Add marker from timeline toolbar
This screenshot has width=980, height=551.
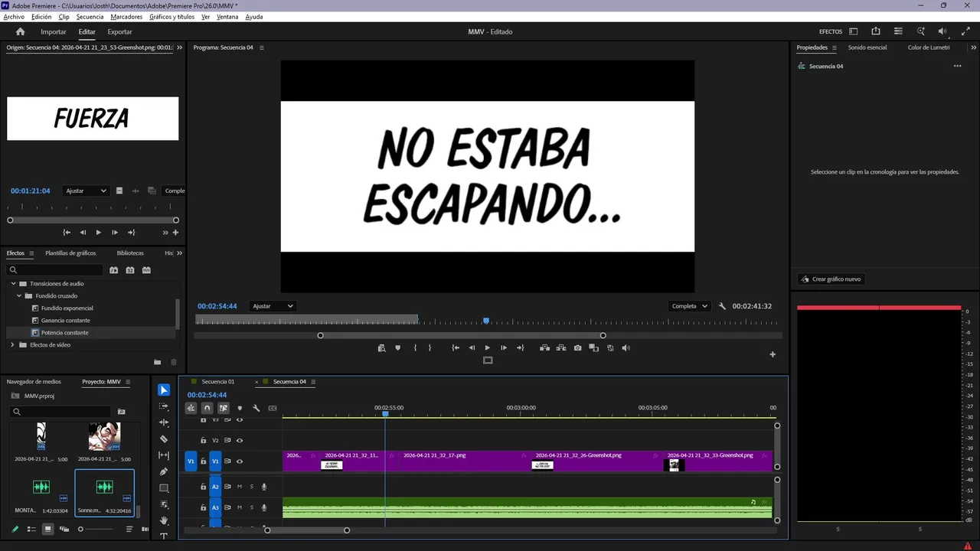(x=240, y=409)
